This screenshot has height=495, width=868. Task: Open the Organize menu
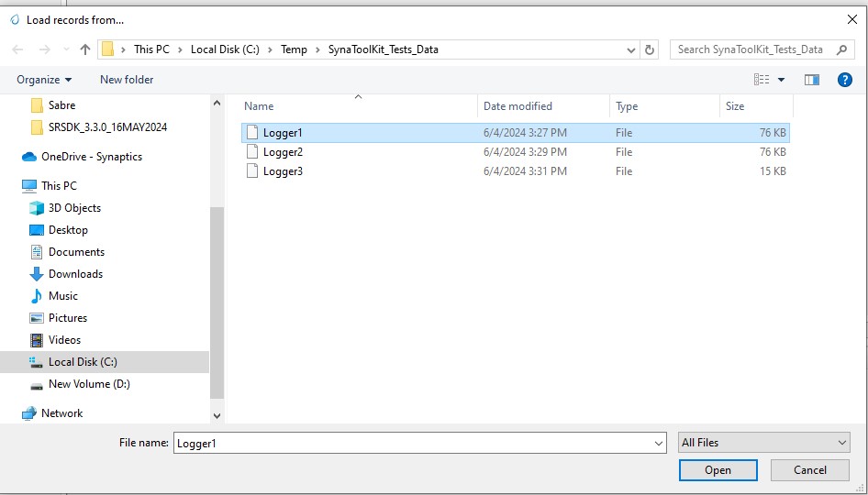pos(44,80)
